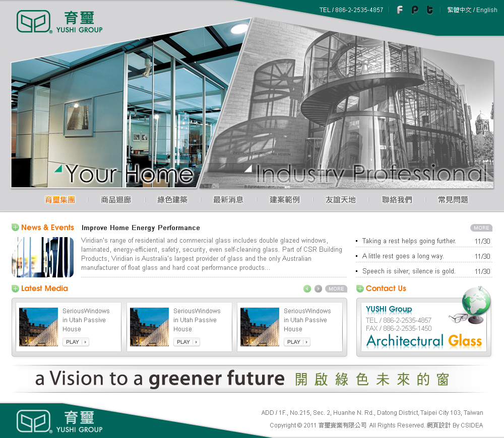The width and height of the screenshot is (504, 438).
Task: Click the Plurk icon in header
Action: point(415,10)
